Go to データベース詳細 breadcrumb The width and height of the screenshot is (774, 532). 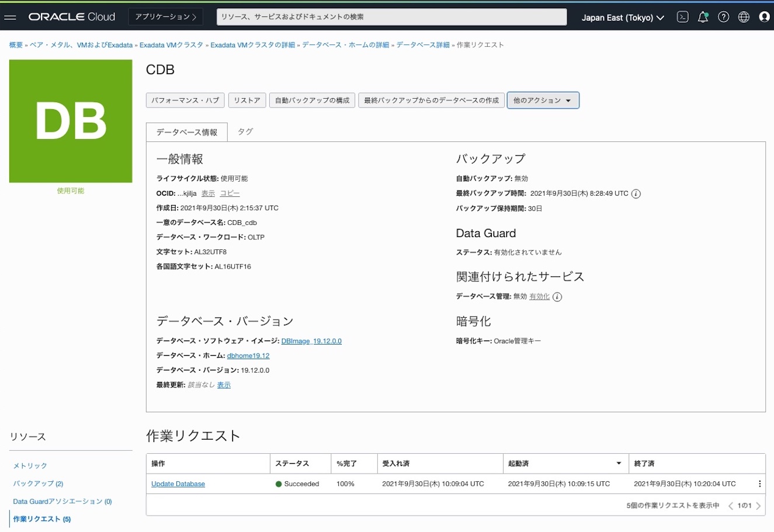coord(423,45)
